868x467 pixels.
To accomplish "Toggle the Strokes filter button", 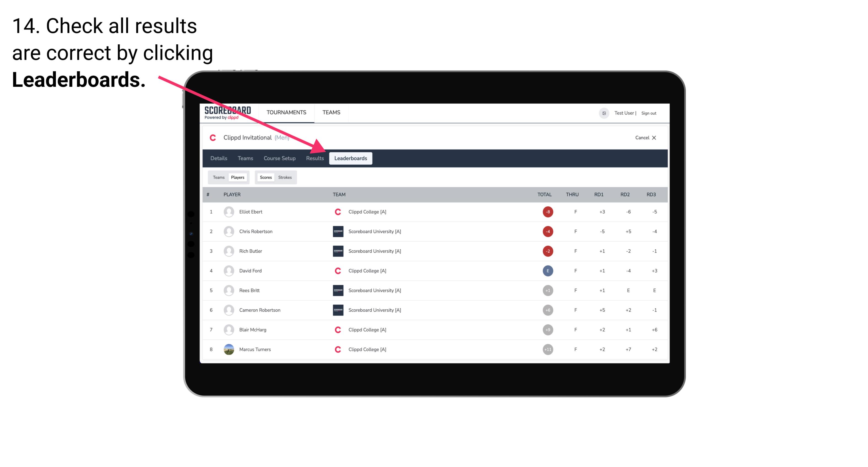I will 285,177.
